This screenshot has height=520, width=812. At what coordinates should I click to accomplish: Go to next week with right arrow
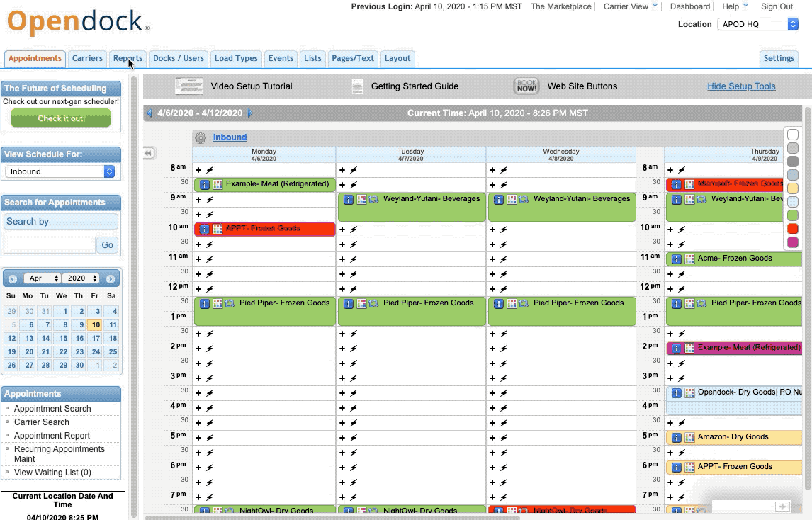250,113
